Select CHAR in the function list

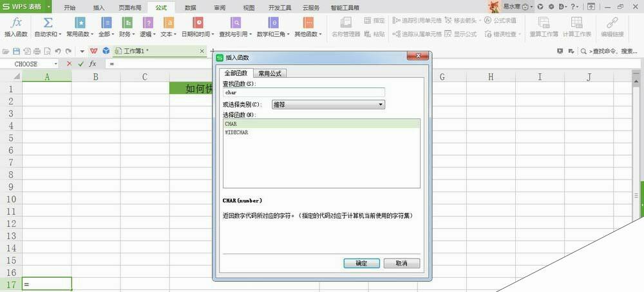321,123
